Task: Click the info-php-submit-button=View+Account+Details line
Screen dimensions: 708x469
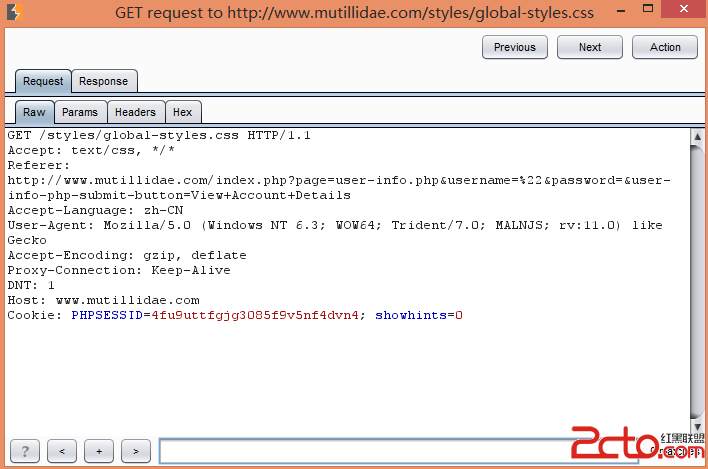Action: pos(179,195)
